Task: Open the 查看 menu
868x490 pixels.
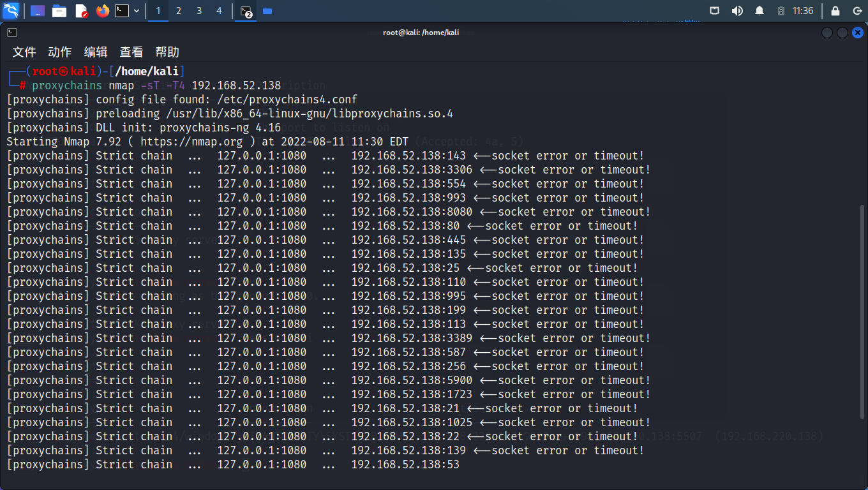Action: coord(131,52)
